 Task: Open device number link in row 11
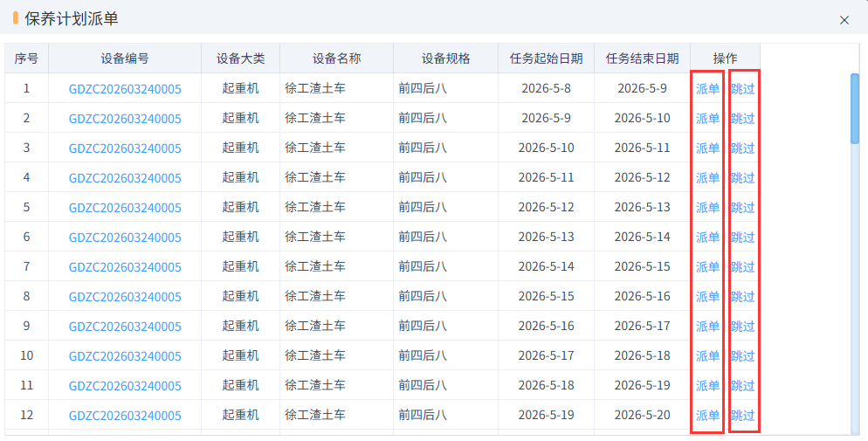tap(125, 386)
